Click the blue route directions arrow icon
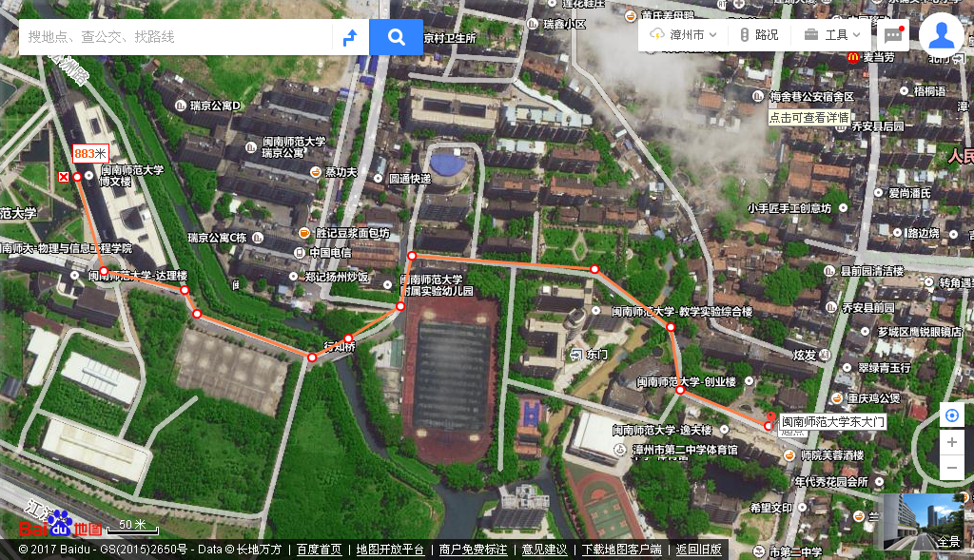974x560 pixels. tap(350, 37)
